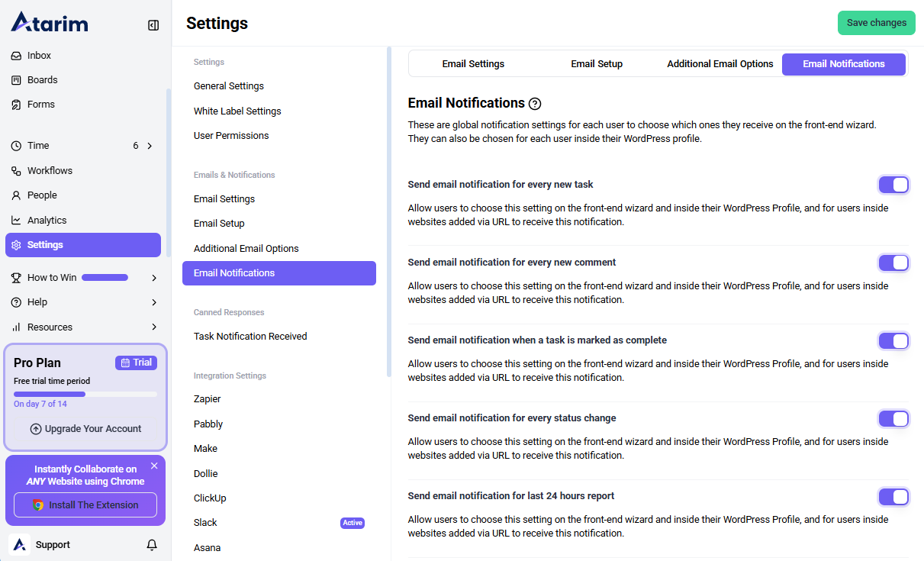This screenshot has width=924, height=561.
Task: Toggle off every new comment notification
Action: [893, 263]
